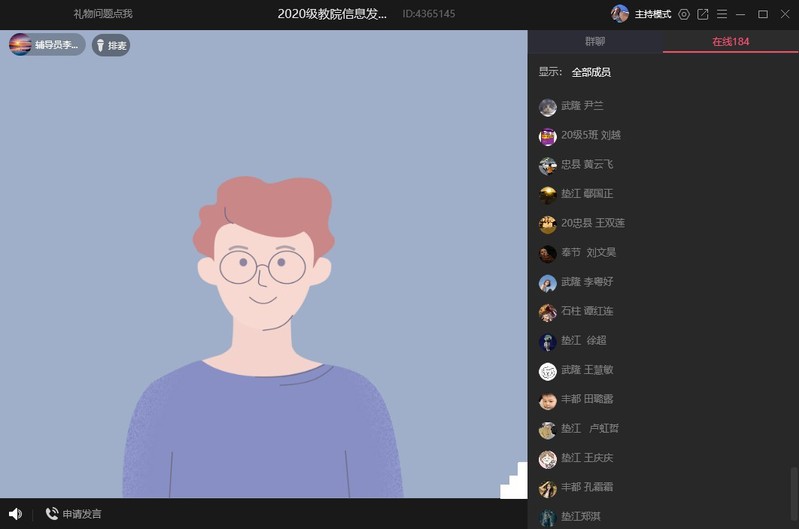The width and height of the screenshot is (799, 529).
Task: Open the three-line hamburger menu
Action: (x=722, y=14)
